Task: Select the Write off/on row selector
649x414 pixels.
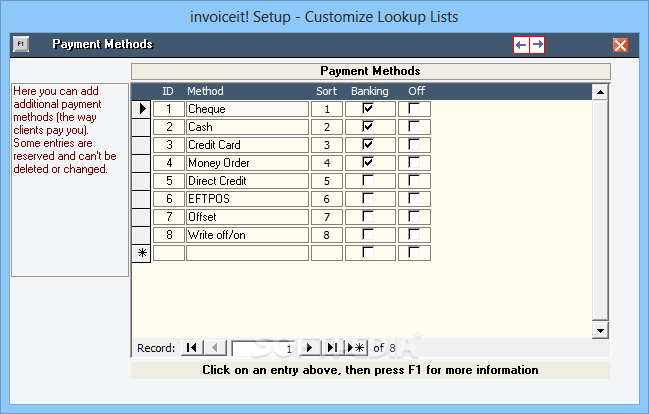Action: tap(141, 235)
